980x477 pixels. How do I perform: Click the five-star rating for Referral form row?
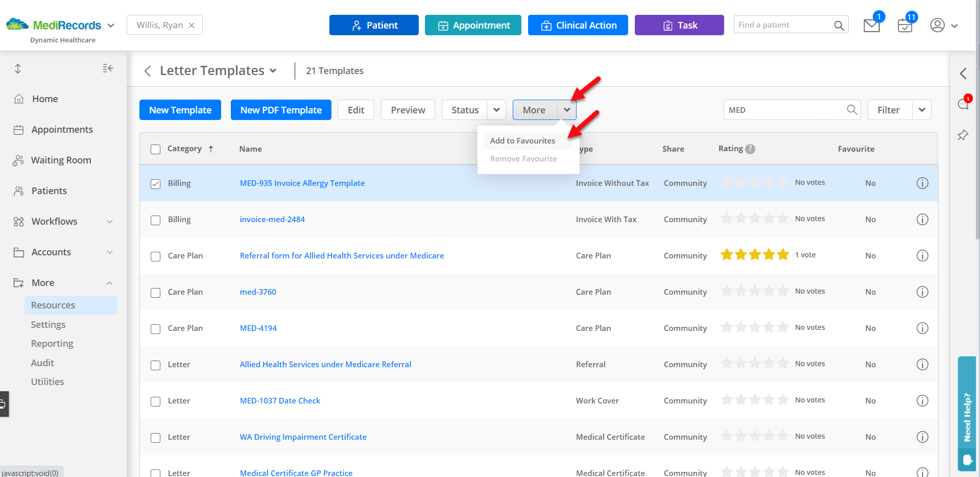755,255
